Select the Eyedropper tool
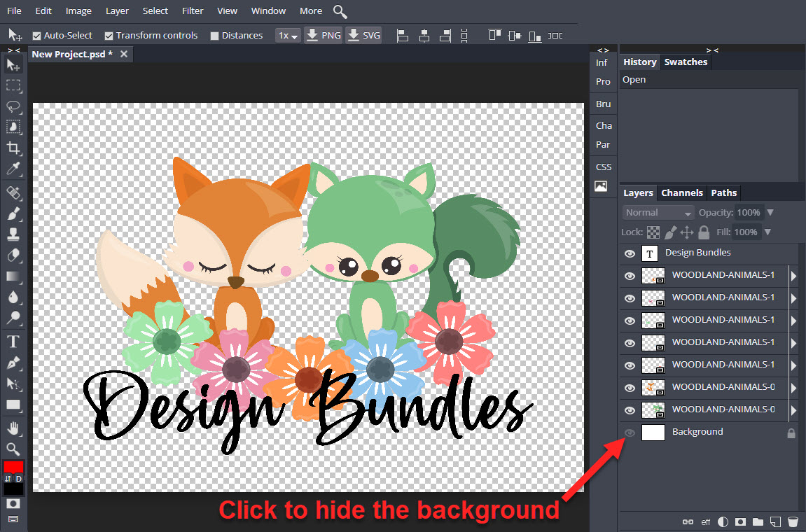The image size is (806, 532). click(x=13, y=169)
